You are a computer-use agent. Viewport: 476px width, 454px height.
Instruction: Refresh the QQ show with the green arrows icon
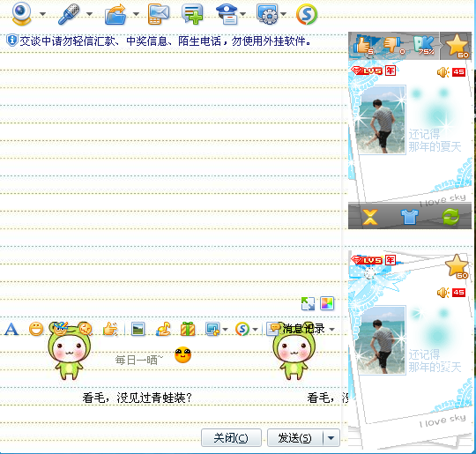tap(450, 217)
